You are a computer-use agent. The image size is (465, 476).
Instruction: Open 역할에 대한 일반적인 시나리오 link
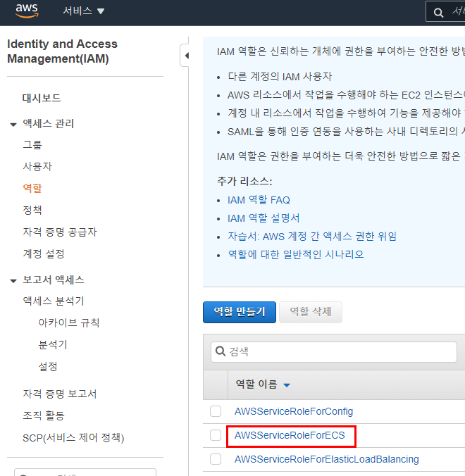click(x=296, y=254)
